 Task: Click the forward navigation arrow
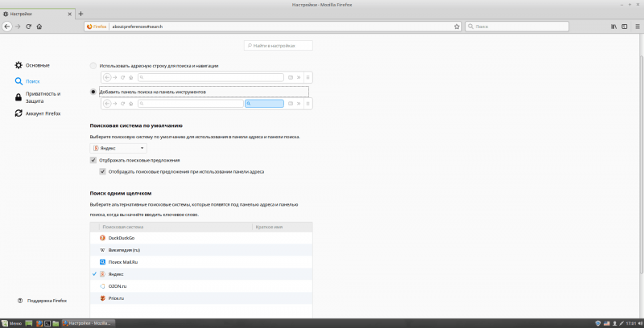click(x=18, y=27)
